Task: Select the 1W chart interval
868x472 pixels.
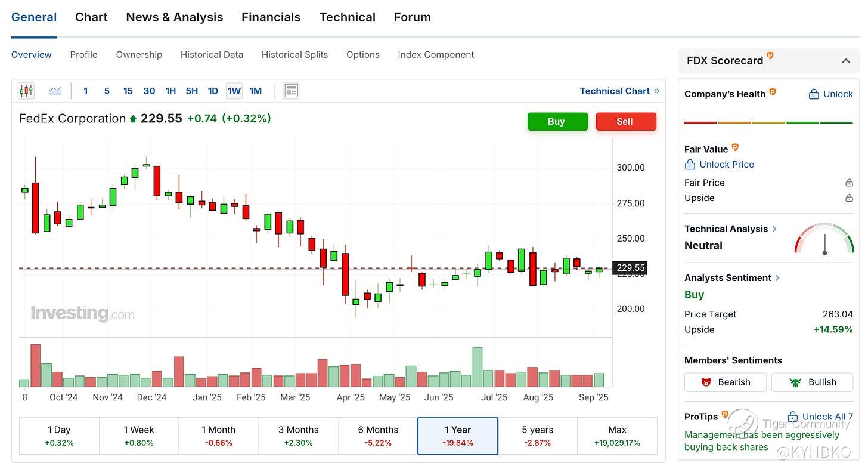Action: point(234,91)
